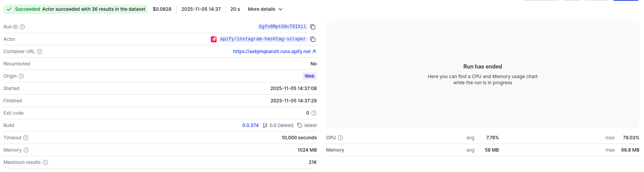Select the 21K maximum results value

point(313,162)
